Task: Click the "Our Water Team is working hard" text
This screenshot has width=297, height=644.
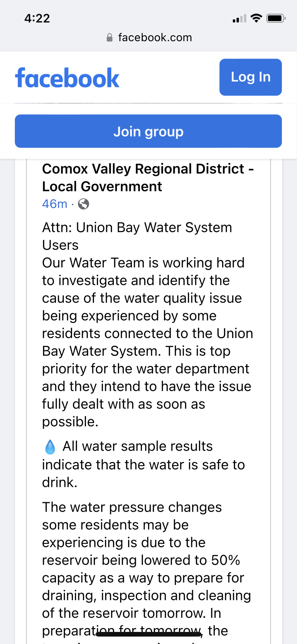Action: tap(143, 263)
